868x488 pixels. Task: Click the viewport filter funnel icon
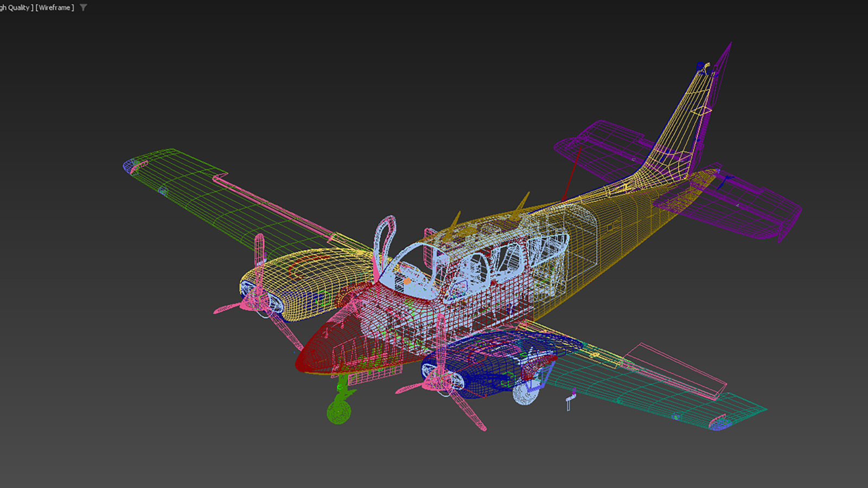83,8
